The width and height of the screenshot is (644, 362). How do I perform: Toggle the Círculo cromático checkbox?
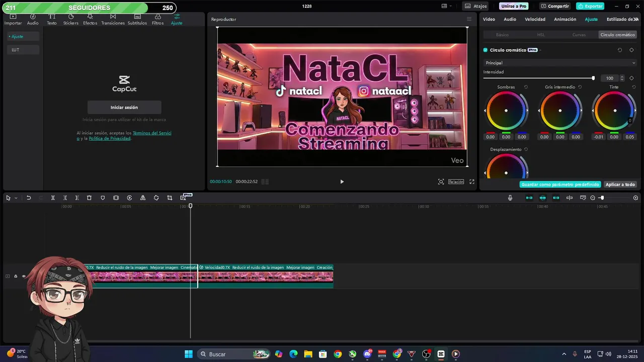[x=486, y=50]
